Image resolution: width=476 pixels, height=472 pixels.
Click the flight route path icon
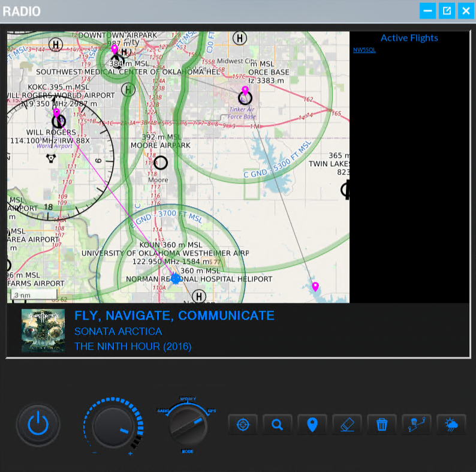pyautogui.click(x=416, y=425)
